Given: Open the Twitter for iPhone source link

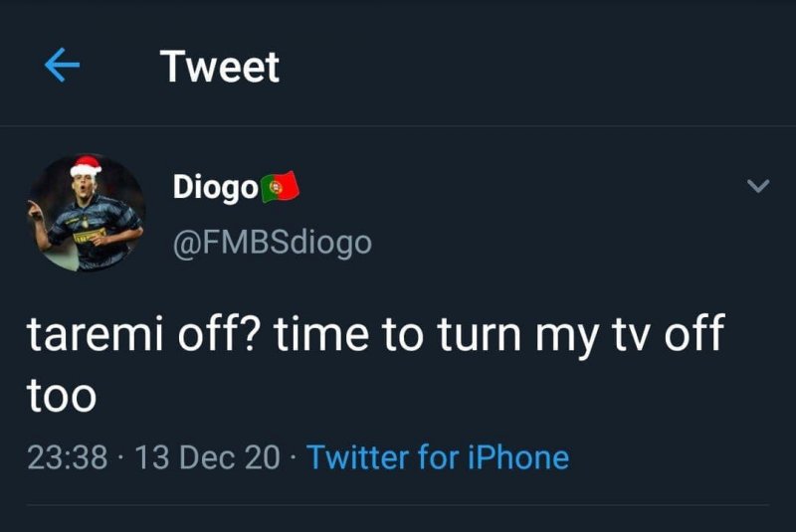Looking at the screenshot, I should (438, 457).
